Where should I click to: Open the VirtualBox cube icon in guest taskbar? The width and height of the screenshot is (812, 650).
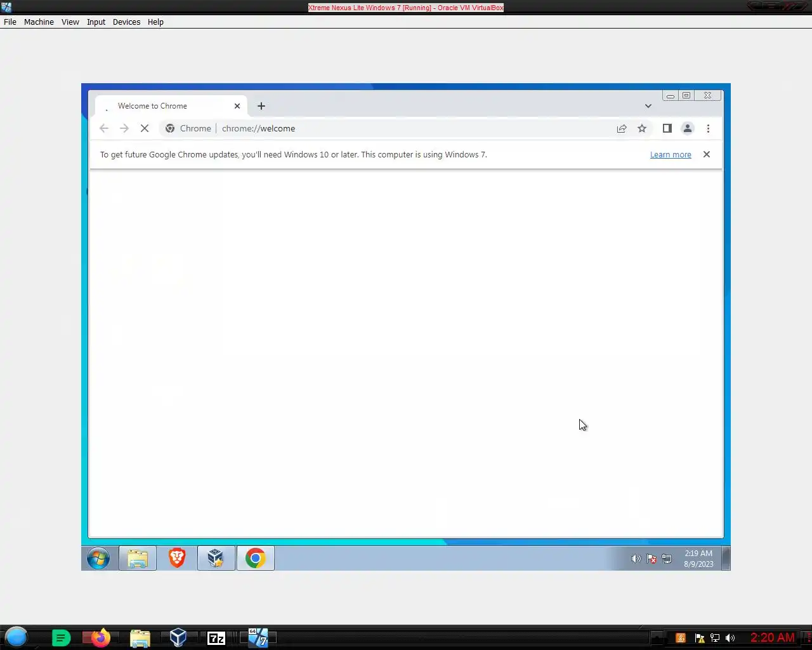216,559
